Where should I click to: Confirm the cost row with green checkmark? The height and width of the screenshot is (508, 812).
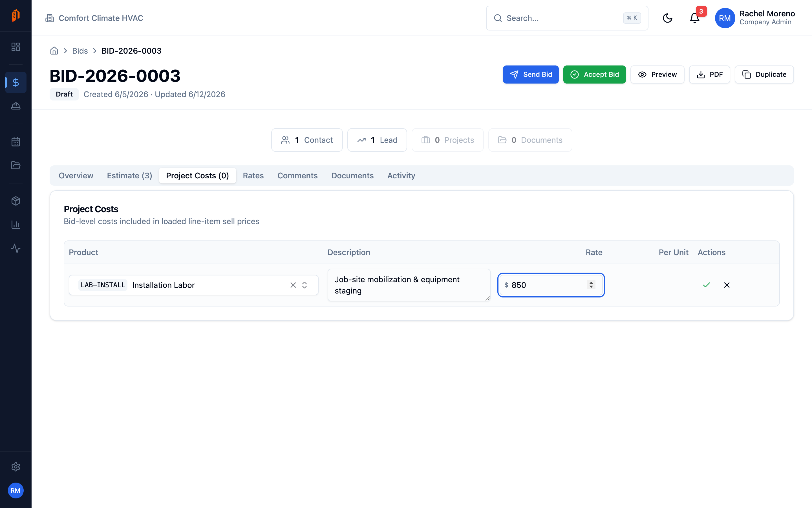[x=706, y=285]
